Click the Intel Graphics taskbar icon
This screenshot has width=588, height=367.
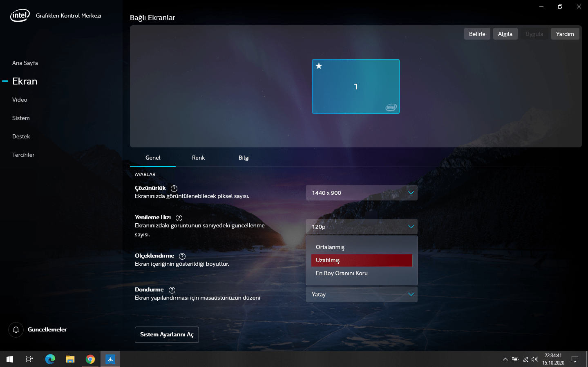110,359
